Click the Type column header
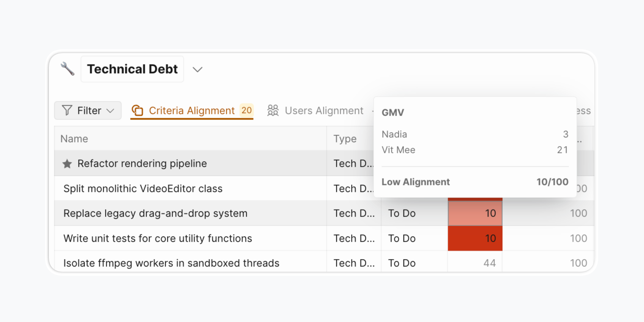Viewport: 644px width, 322px height. [x=345, y=139]
